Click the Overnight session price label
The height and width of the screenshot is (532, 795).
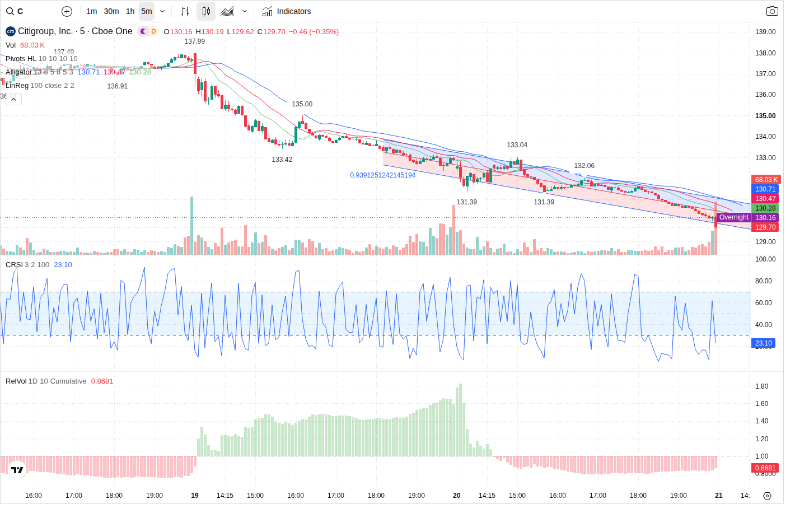733,217
